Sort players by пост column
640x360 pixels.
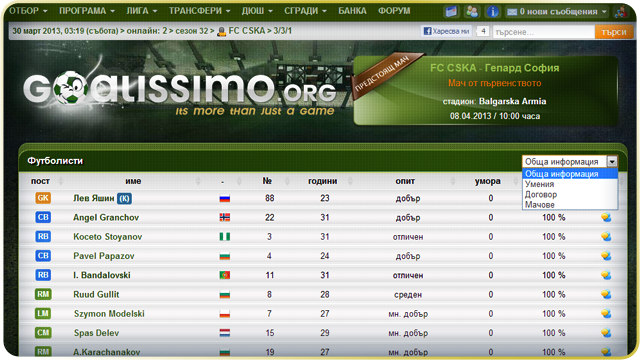(x=40, y=181)
